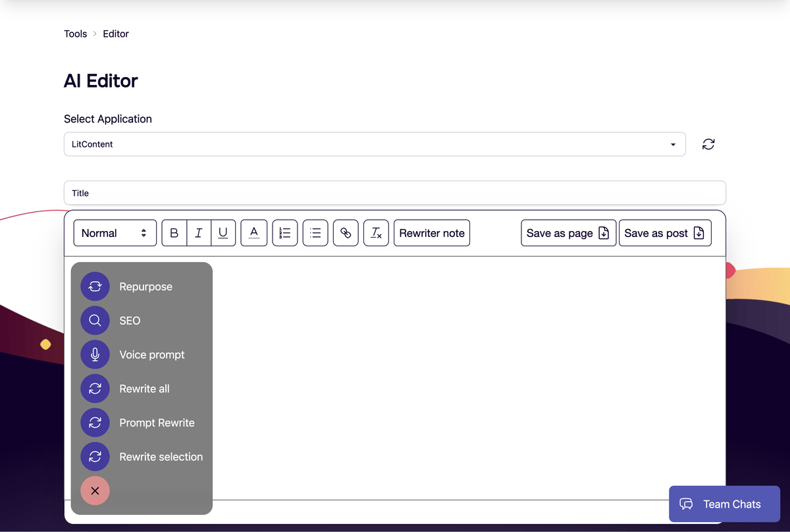Create an ordered list

pos(284,232)
